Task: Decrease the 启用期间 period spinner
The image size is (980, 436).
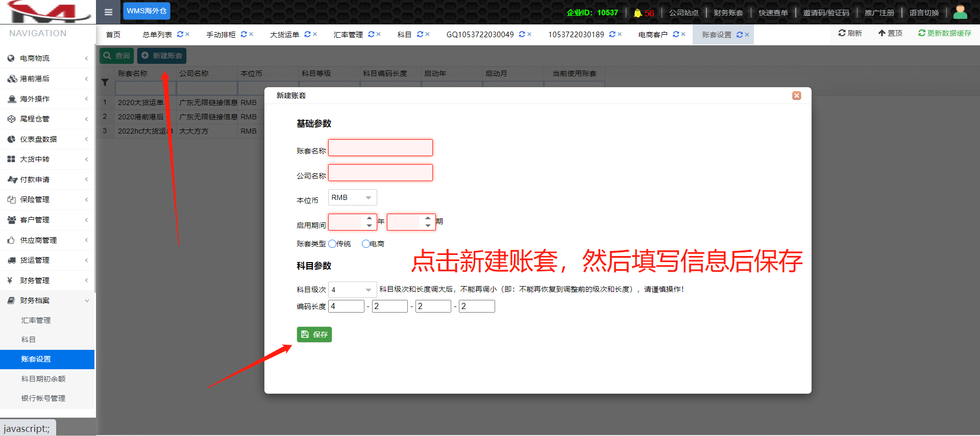Action: (x=428, y=225)
